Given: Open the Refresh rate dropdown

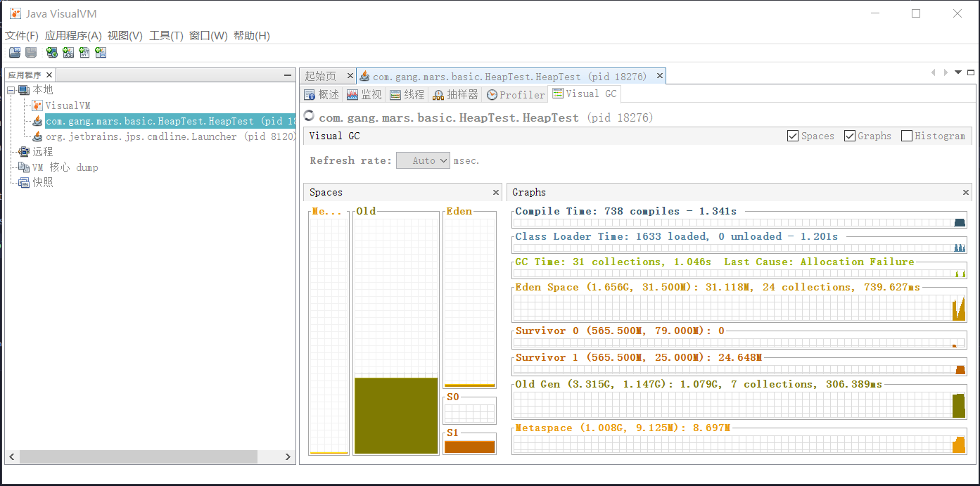Looking at the screenshot, I should coord(423,160).
